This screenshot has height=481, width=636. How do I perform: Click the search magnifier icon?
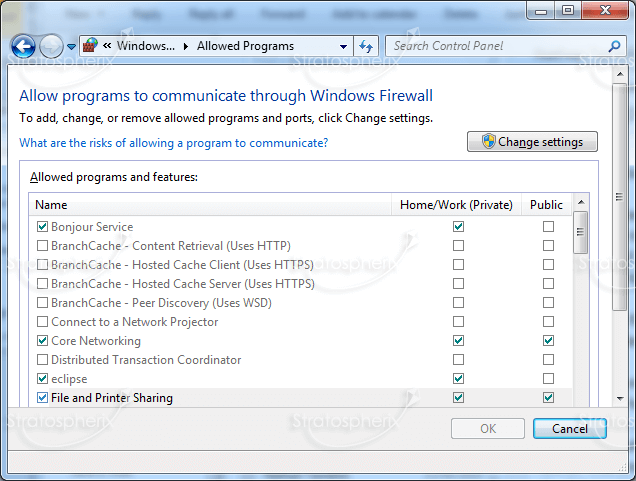point(614,46)
